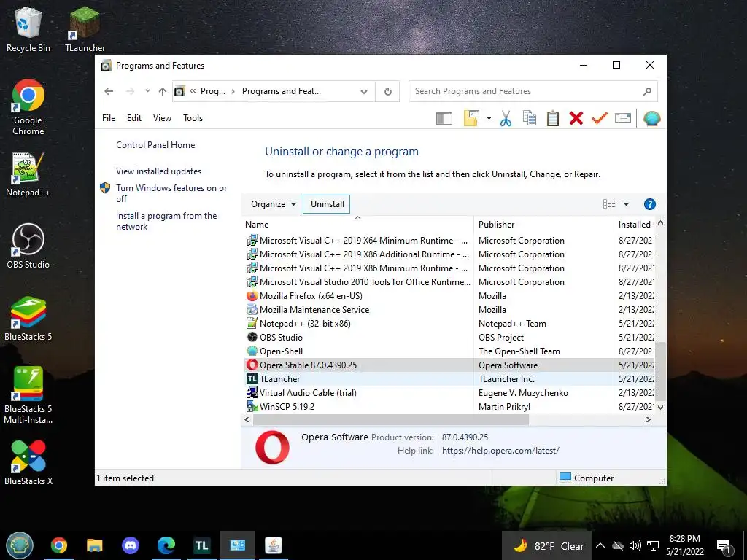Open BlueStacks 5 desktop shortcut
This screenshot has height=560, width=747.
tap(28, 319)
